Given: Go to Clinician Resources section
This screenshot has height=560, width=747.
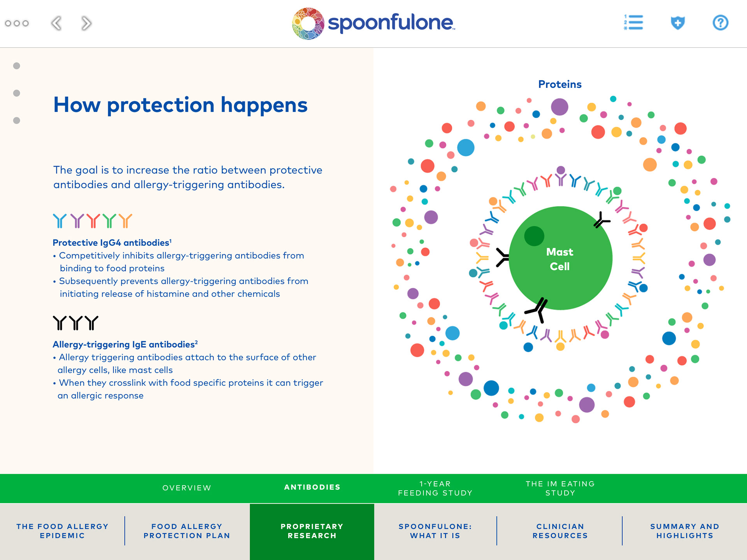Looking at the screenshot, I should pos(560,531).
